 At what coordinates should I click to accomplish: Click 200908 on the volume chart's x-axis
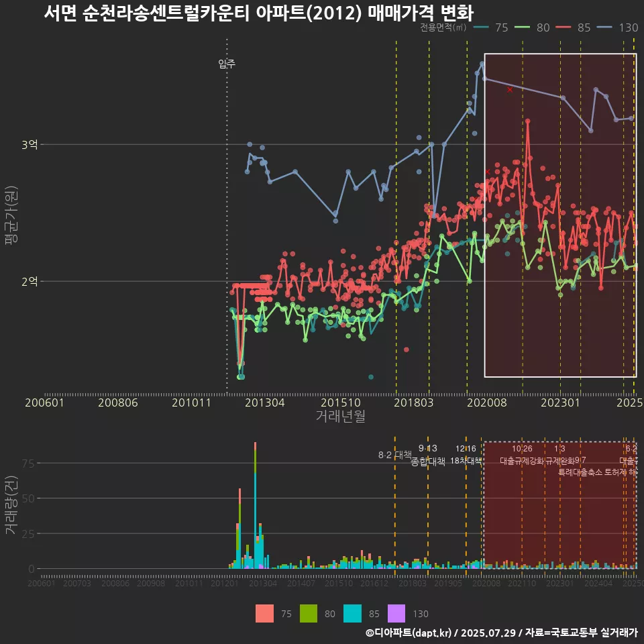click(151, 583)
